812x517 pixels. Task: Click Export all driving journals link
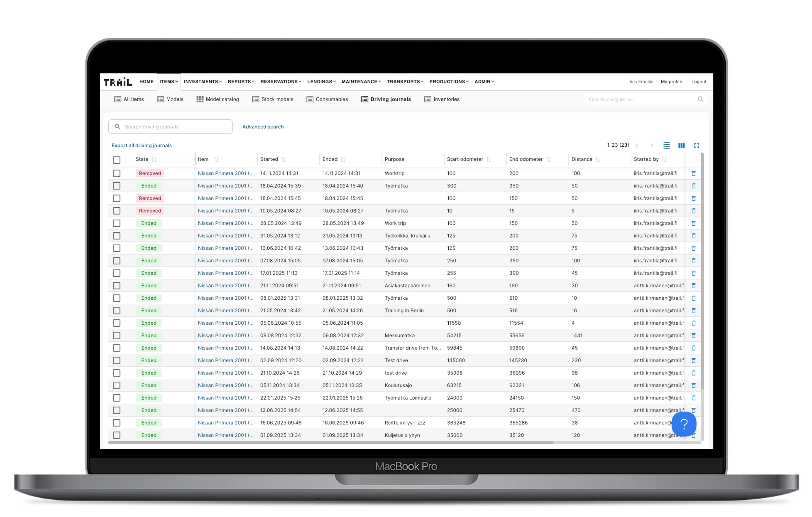[142, 146]
